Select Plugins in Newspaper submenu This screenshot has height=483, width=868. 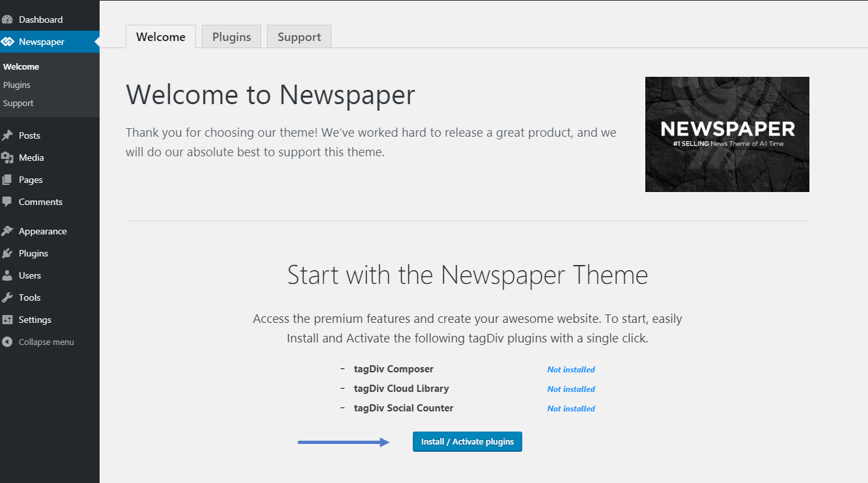point(17,85)
